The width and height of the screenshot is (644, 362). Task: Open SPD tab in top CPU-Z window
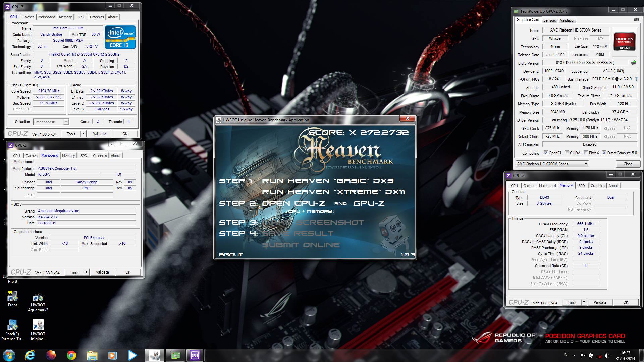81,17
